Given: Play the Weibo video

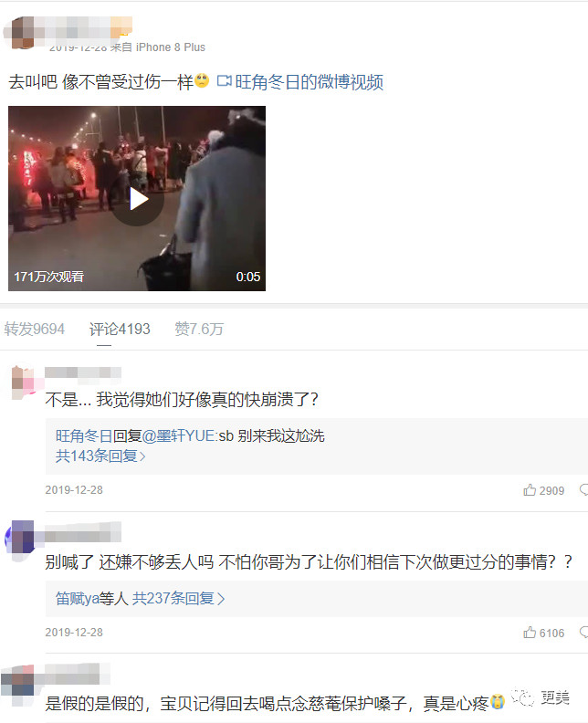Looking at the screenshot, I should [138, 199].
